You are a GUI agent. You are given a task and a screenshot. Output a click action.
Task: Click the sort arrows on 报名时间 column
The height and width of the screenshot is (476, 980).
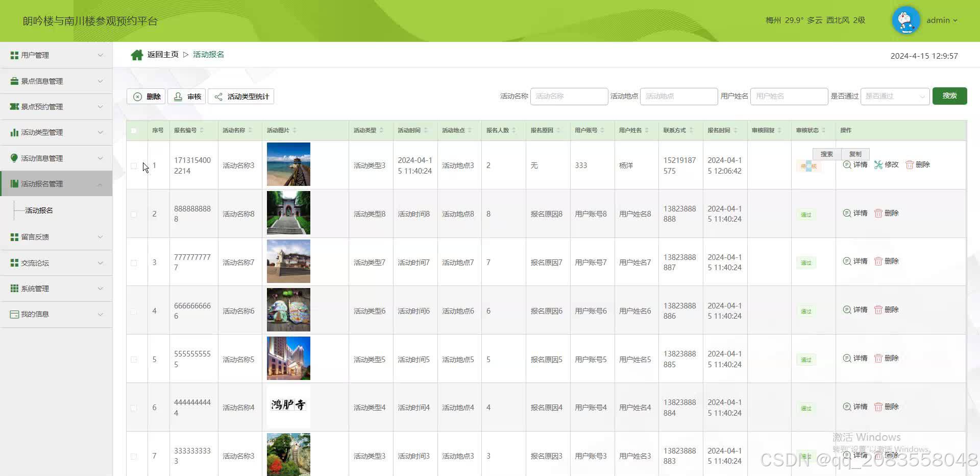(x=736, y=130)
